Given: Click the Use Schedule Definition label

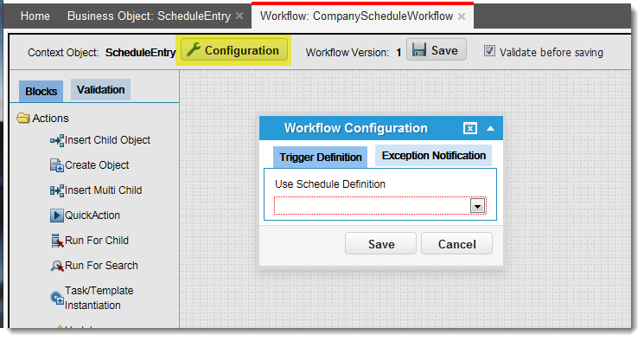Looking at the screenshot, I should coord(330,184).
